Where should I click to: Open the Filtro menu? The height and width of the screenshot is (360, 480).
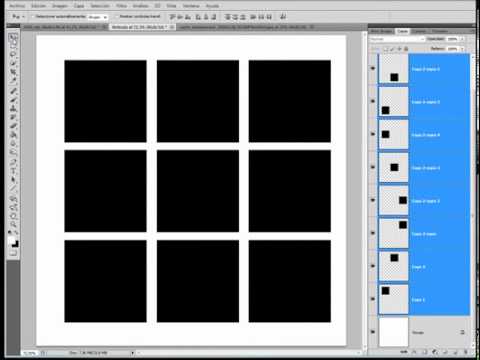pyautogui.click(x=122, y=6)
